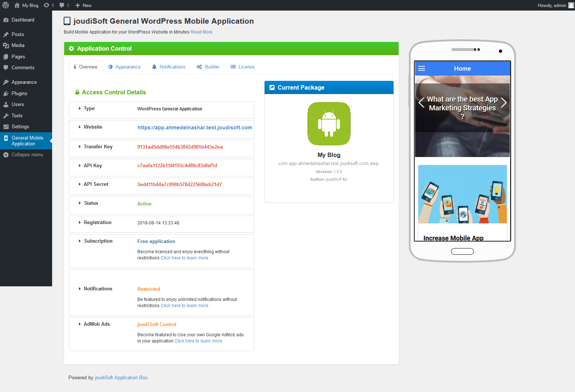Click the Plugins plug icon in sidebar
Screen dimensions: 575x392
(x=6, y=94)
